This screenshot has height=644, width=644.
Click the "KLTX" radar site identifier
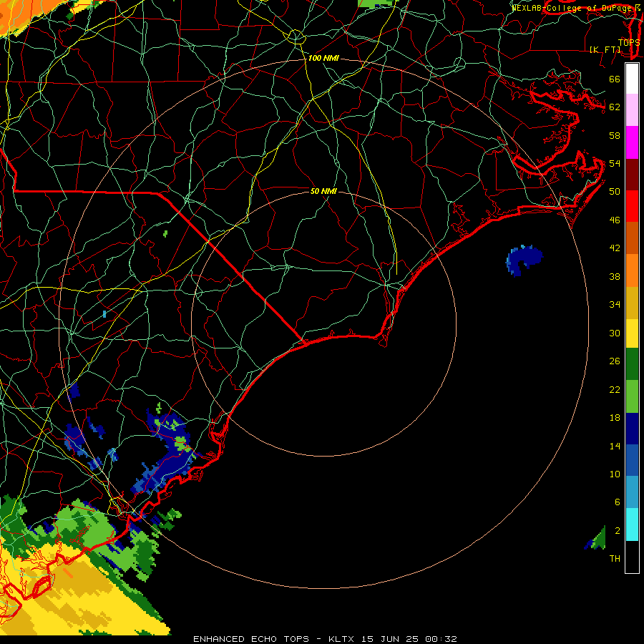click(x=342, y=639)
